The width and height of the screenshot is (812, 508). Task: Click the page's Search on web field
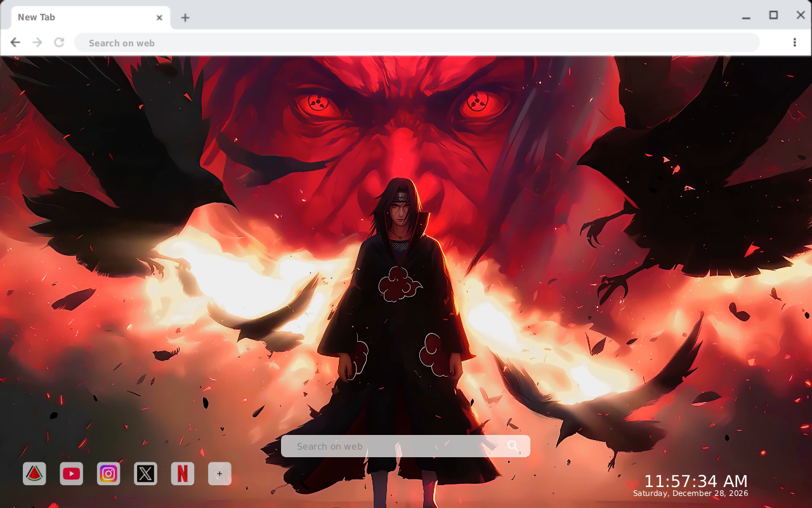(405, 446)
